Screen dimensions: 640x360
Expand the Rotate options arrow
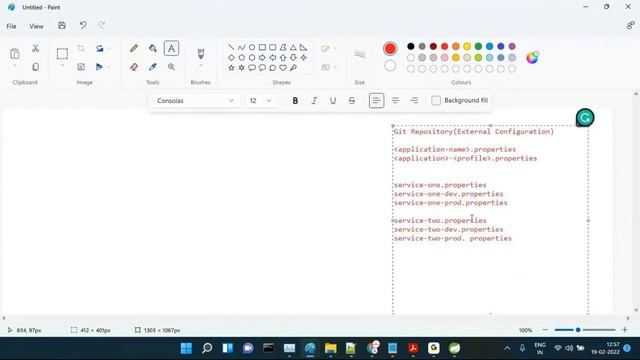tap(109, 49)
